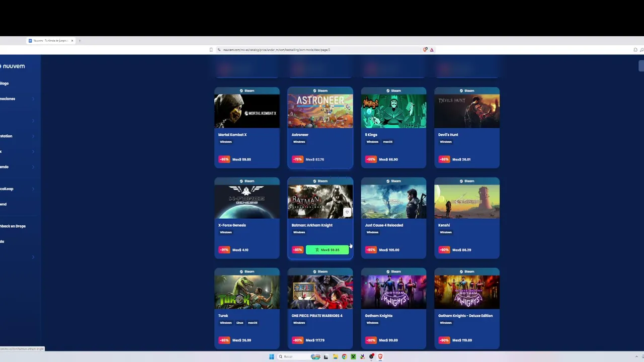Screen dimensions: 644x362
Task: Open Just Cause 4 Reloaded title link
Action: click(384, 225)
